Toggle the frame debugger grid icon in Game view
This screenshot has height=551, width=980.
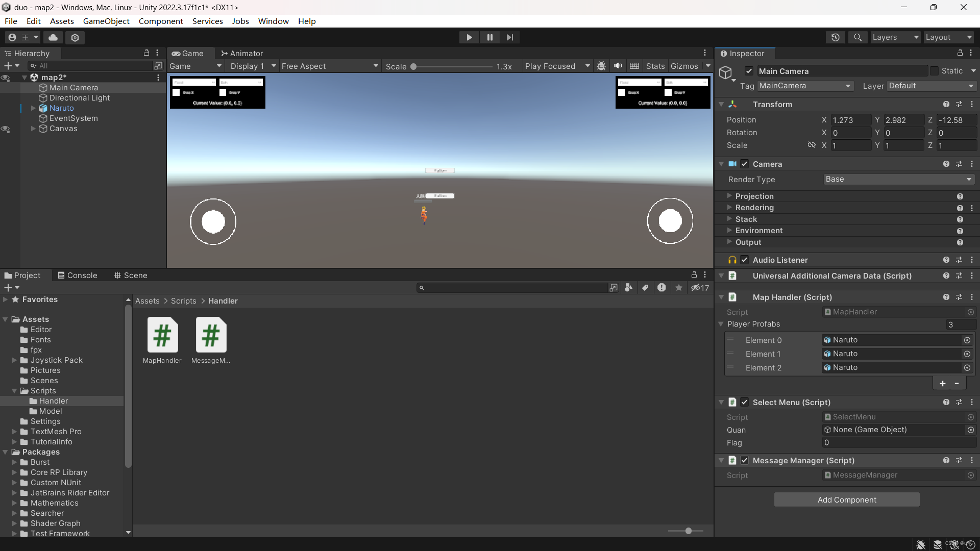tap(634, 66)
